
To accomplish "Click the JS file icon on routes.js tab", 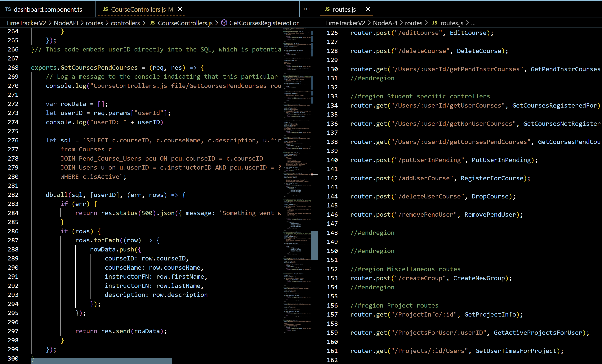I will (327, 9).
